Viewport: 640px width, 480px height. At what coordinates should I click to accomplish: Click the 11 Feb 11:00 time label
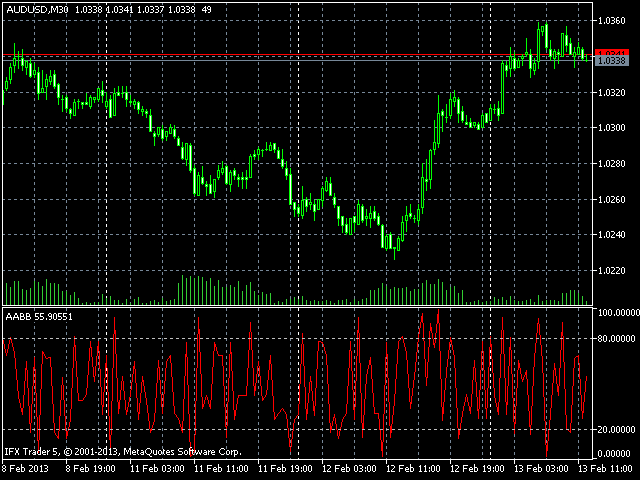click(221, 468)
